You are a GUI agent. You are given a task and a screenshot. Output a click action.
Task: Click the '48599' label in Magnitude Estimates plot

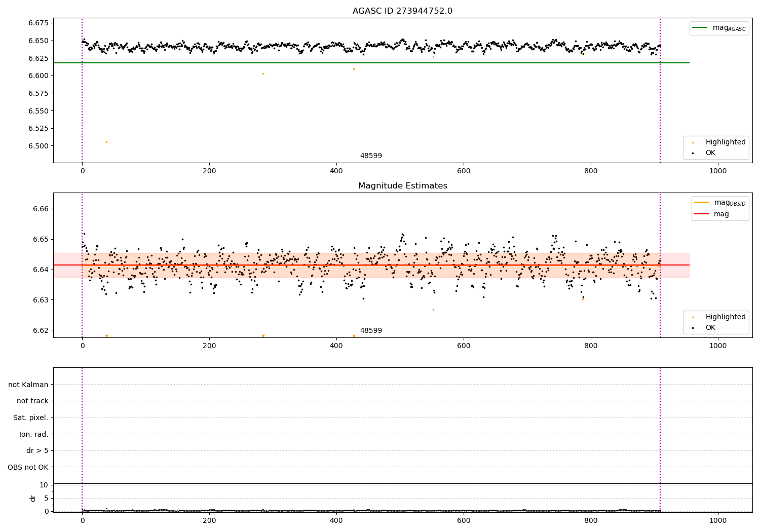tap(371, 331)
